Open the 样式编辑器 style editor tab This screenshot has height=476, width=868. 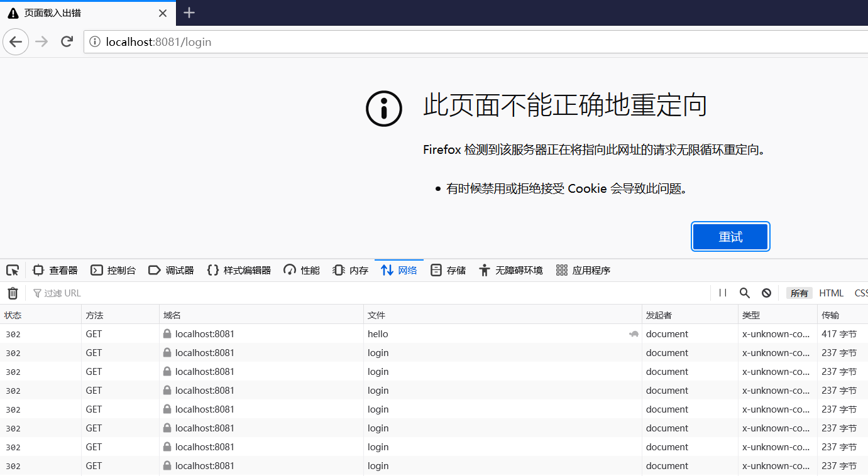(239, 270)
